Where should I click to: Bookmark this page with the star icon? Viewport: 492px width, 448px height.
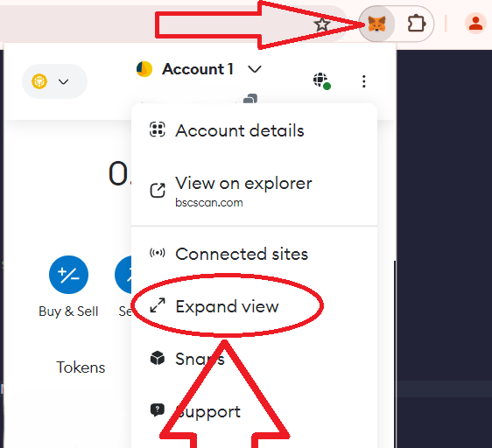pyautogui.click(x=322, y=24)
